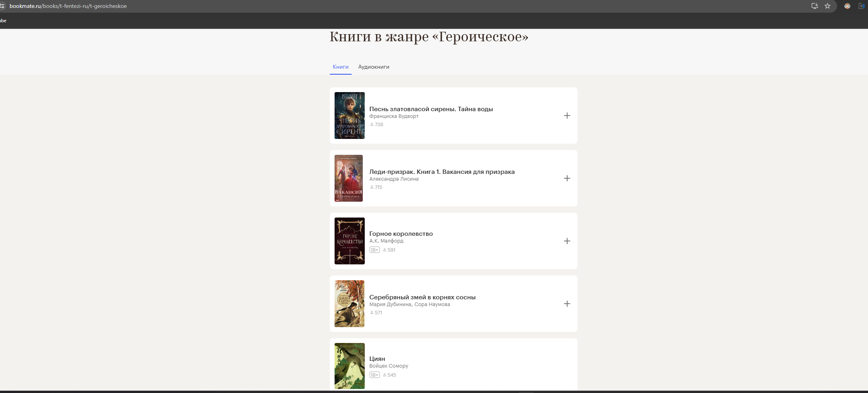Click the "Песнь златовласой сирены" cover thumbnail

click(349, 116)
